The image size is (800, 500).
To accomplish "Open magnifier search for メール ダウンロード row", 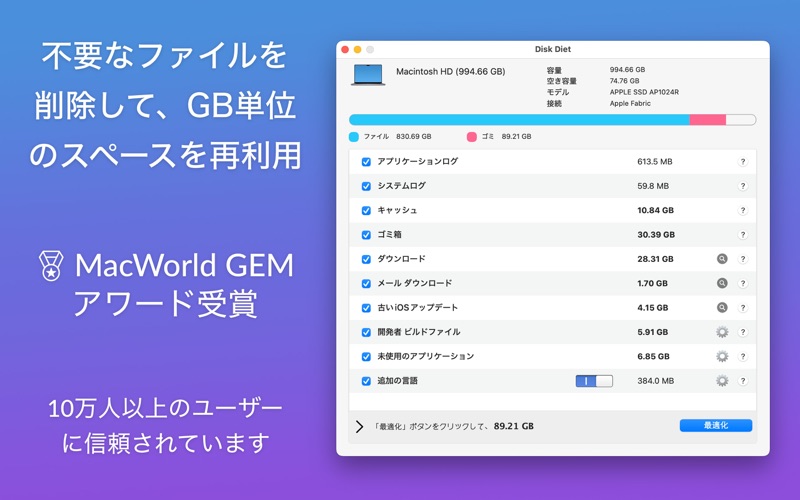I will click(x=722, y=283).
